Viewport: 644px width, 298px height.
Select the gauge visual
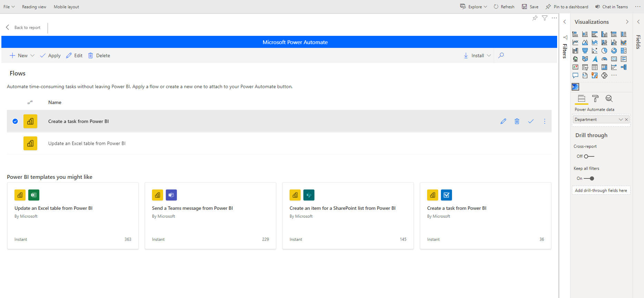click(x=604, y=59)
